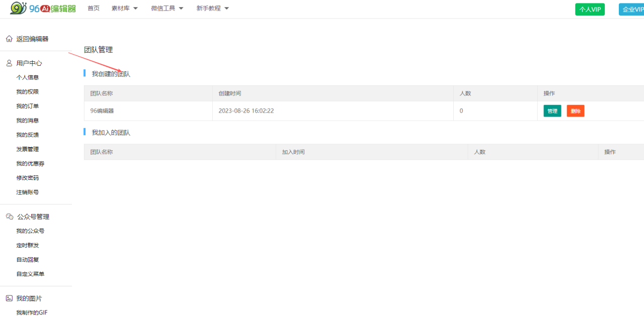The height and width of the screenshot is (317, 644).
Task: Open 我的公众号 in the sidebar
Action: pos(30,231)
